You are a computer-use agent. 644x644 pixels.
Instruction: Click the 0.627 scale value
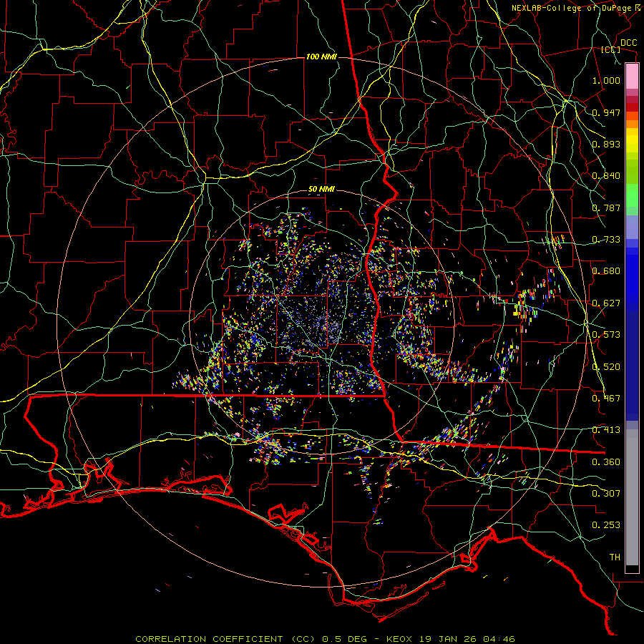[x=606, y=303]
